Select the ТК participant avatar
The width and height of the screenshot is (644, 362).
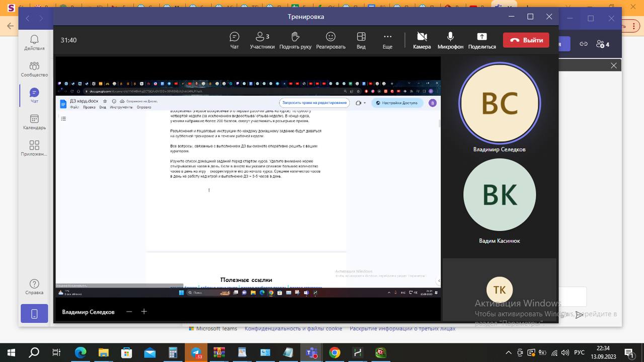tap(500, 290)
